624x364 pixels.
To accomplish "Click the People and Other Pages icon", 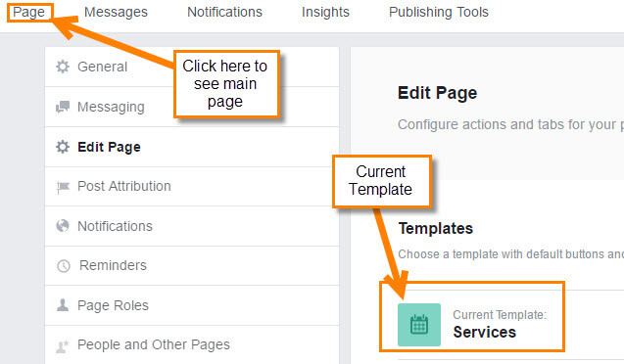I will point(62,346).
